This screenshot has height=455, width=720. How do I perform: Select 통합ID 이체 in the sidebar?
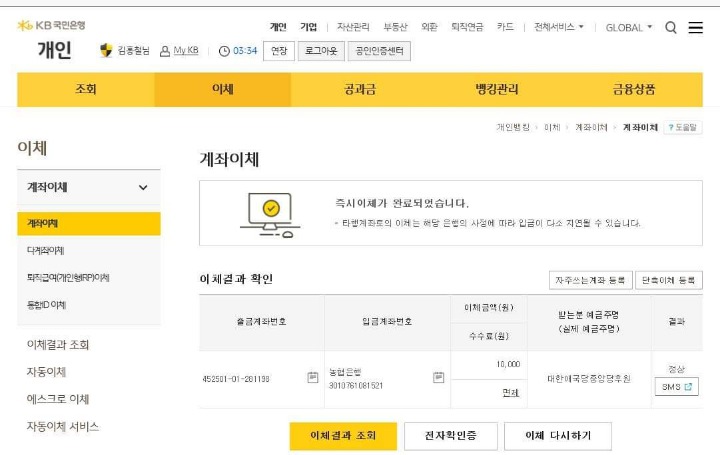point(46,305)
